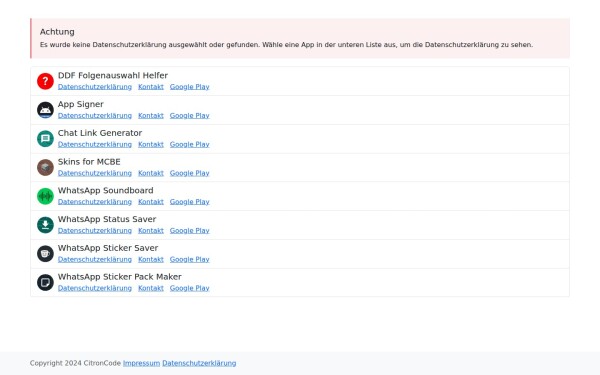
Task: Open Datenschutzerklärung for Skins for MCBE
Action: [x=95, y=173]
